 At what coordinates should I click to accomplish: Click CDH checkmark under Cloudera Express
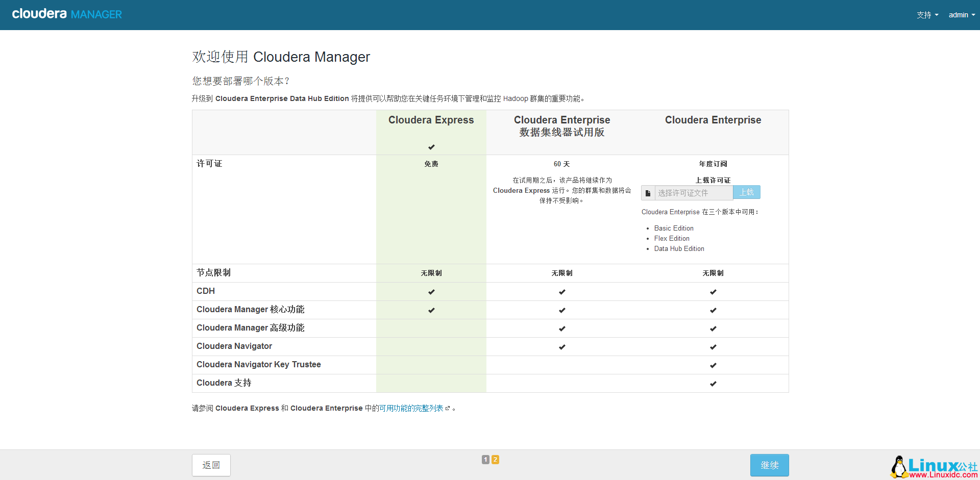431,292
